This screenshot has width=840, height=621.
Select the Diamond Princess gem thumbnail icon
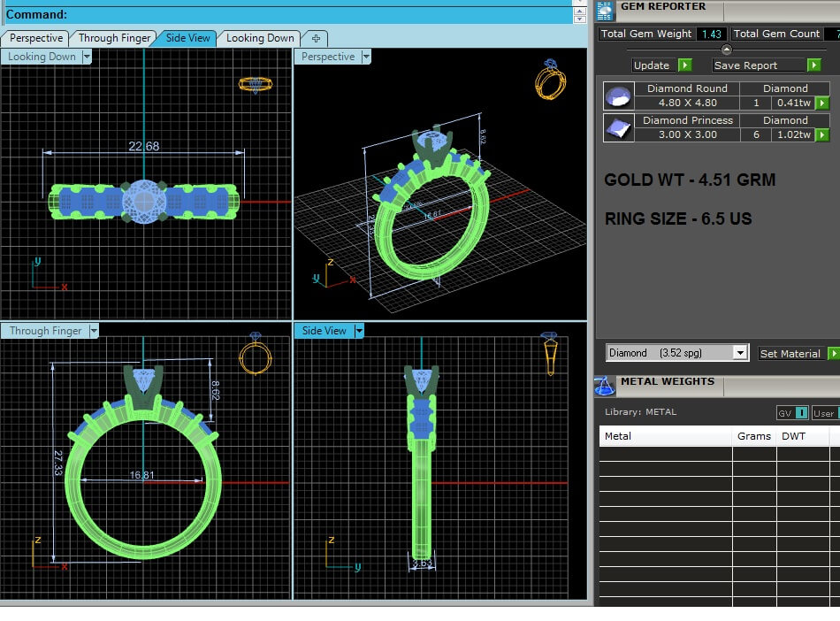618,127
